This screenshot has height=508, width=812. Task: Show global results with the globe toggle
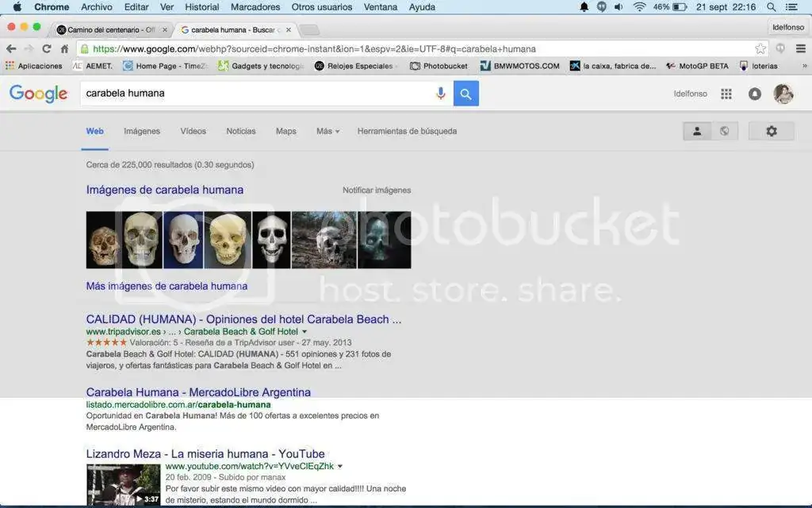click(725, 131)
